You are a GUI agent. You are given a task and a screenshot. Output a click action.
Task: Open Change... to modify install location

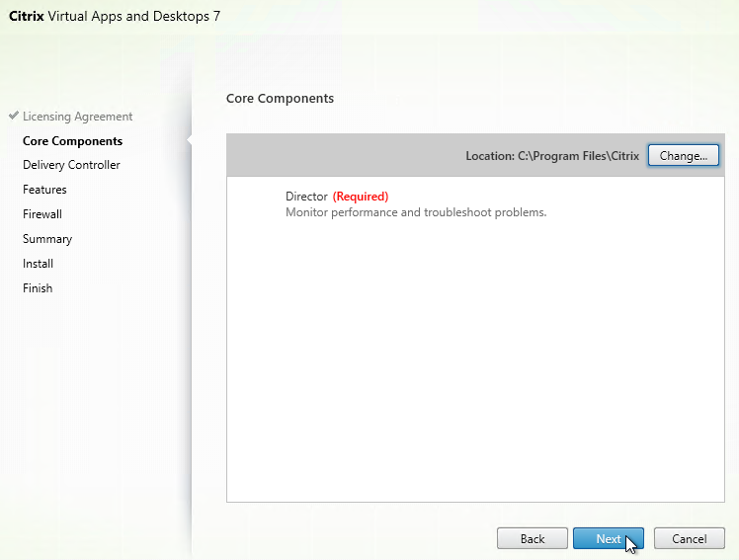pos(684,155)
